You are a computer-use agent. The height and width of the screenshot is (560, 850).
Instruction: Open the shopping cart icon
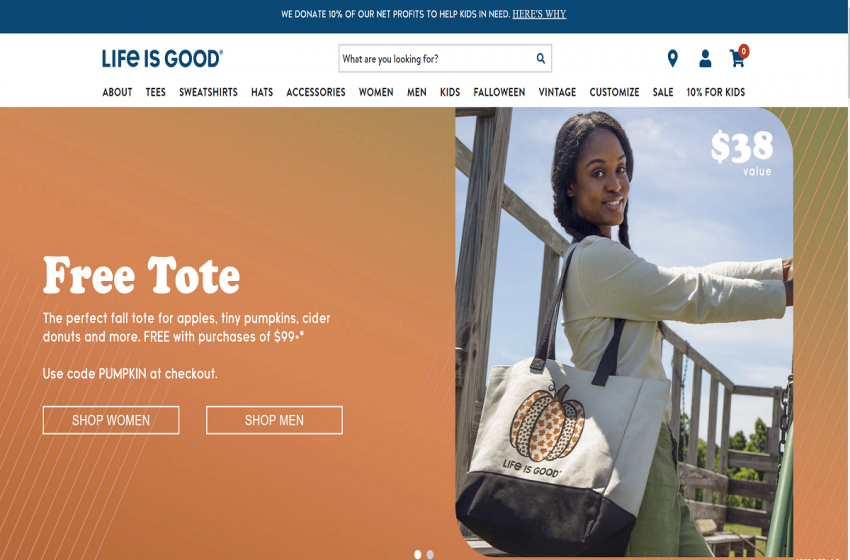(738, 56)
